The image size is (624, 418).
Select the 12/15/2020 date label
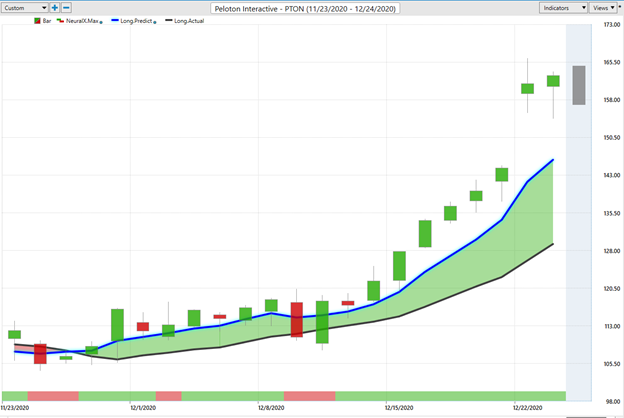coord(399,408)
